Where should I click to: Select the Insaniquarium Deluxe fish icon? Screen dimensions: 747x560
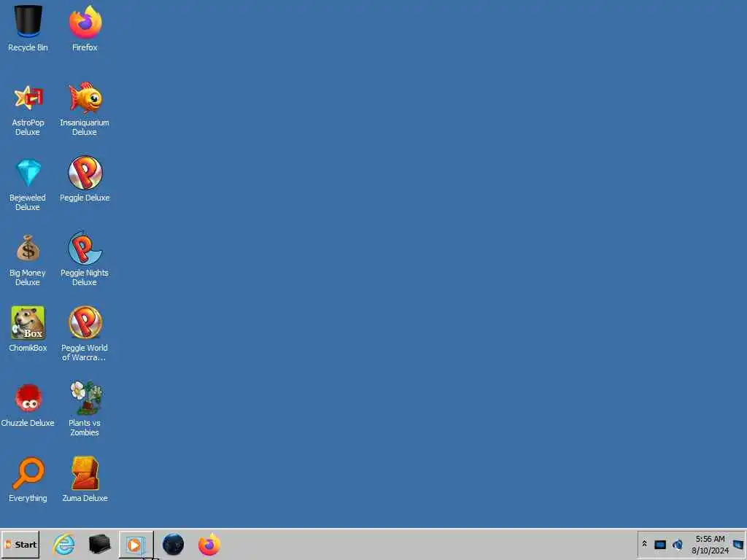click(85, 109)
